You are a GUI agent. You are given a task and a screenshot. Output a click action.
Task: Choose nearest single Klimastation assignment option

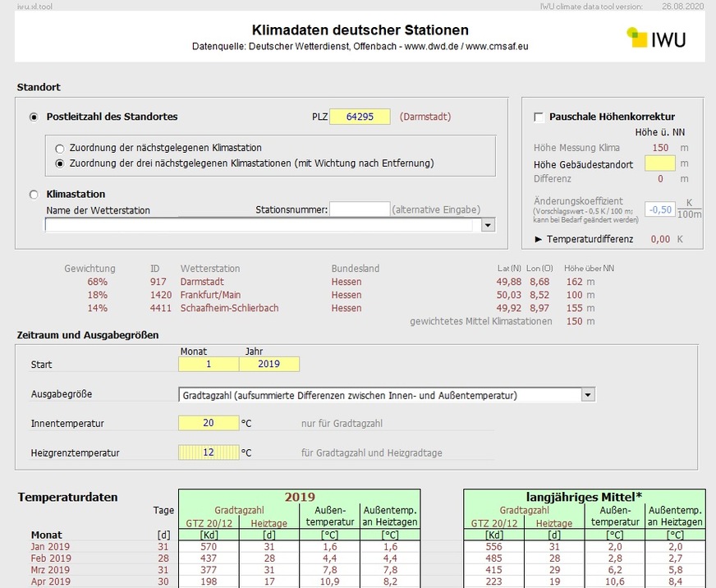coord(59,149)
